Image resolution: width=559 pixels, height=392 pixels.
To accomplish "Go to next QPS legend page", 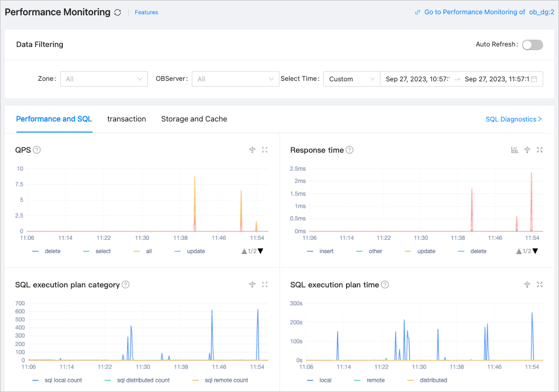I will pos(260,251).
